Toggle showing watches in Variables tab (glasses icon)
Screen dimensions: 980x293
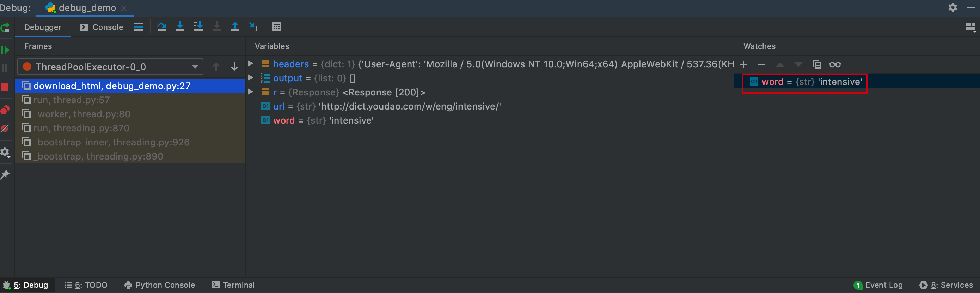(x=835, y=64)
